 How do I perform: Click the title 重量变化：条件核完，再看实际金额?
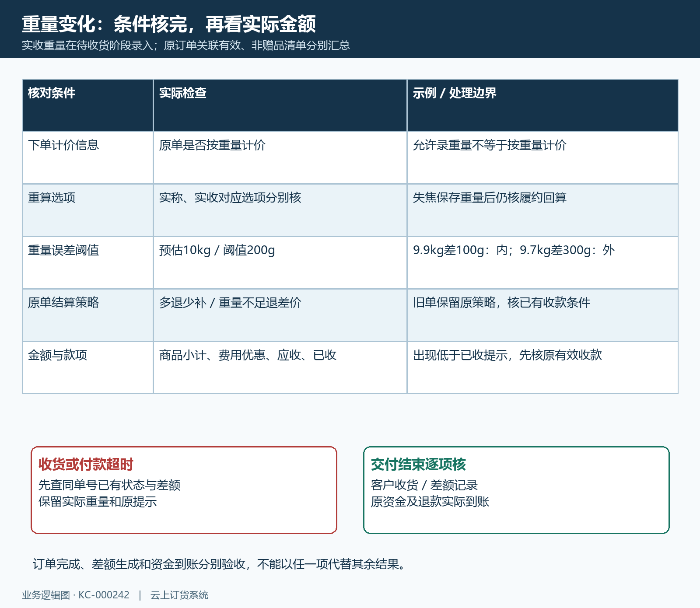tap(169, 24)
